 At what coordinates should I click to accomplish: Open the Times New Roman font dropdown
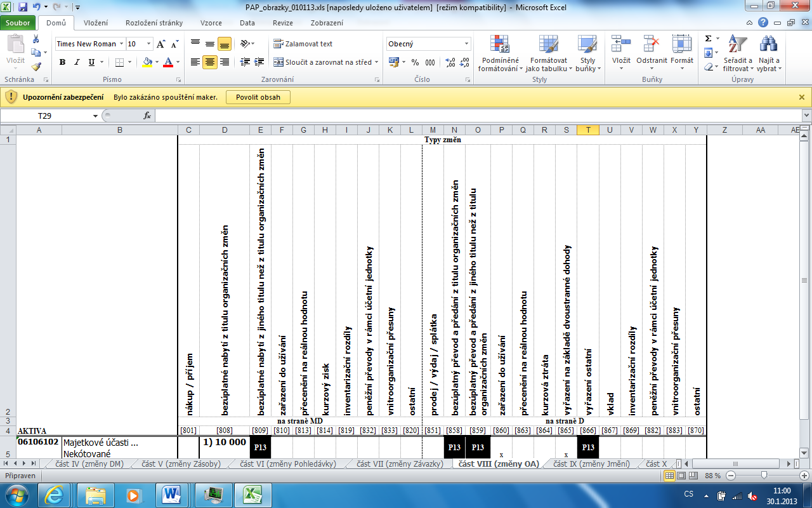point(122,44)
